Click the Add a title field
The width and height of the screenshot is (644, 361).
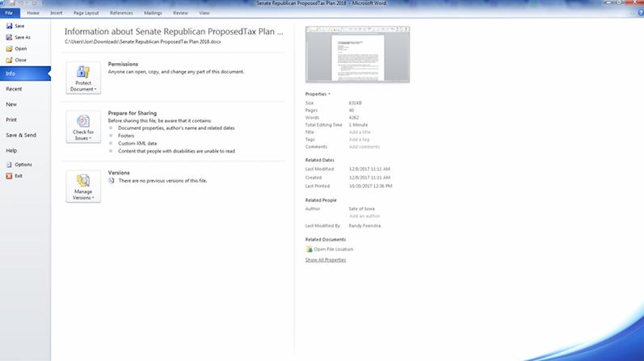click(360, 132)
